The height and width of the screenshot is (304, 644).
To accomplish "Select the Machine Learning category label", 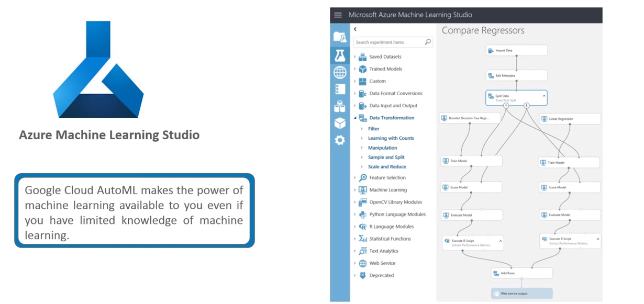I will coord(388,190).
